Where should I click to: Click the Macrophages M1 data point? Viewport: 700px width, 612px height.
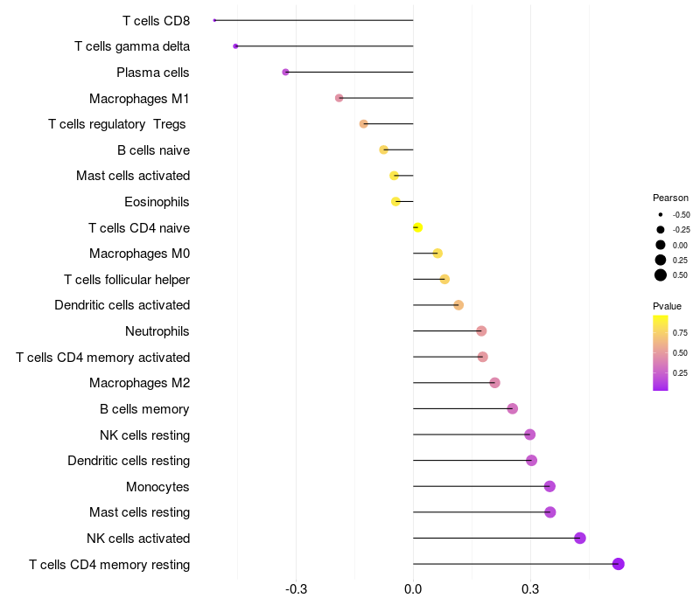click(339, 98)
